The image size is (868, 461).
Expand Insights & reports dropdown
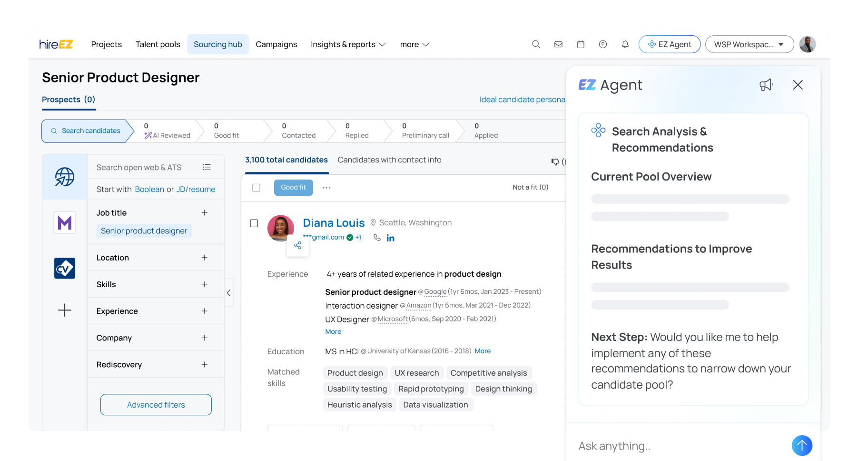348,44
